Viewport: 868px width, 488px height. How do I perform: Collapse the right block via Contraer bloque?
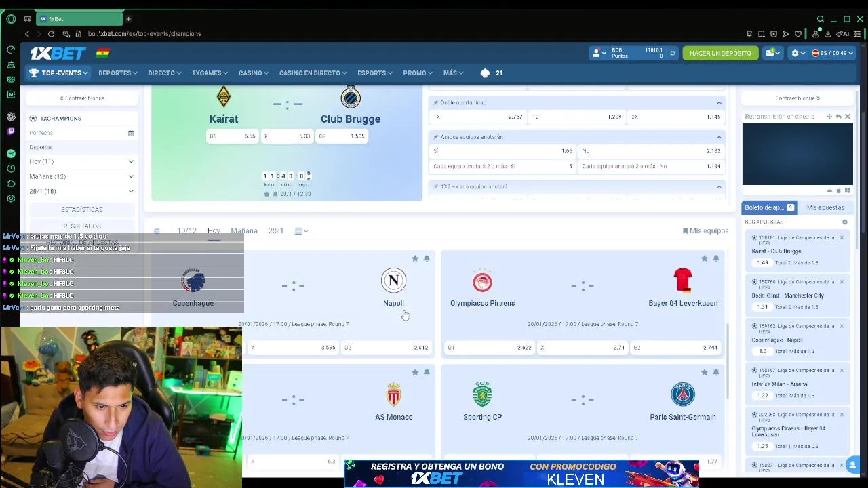pyautogui.click(x=797, y=98)
